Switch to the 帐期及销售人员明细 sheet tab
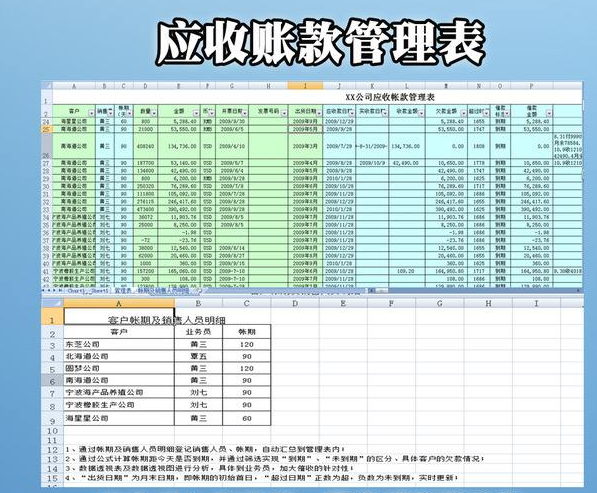 click(x=164, y=291)
